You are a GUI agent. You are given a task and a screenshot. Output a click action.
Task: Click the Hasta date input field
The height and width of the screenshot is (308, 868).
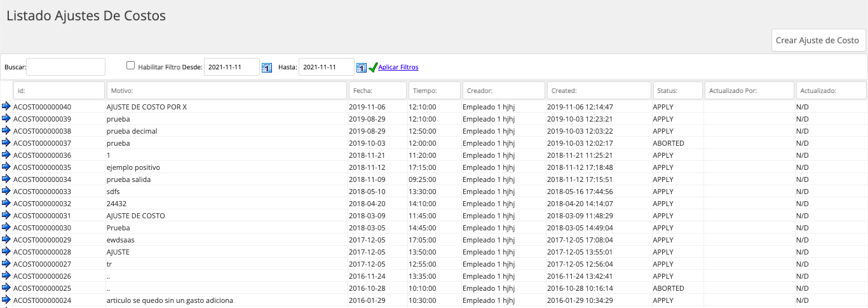(327, 67)
